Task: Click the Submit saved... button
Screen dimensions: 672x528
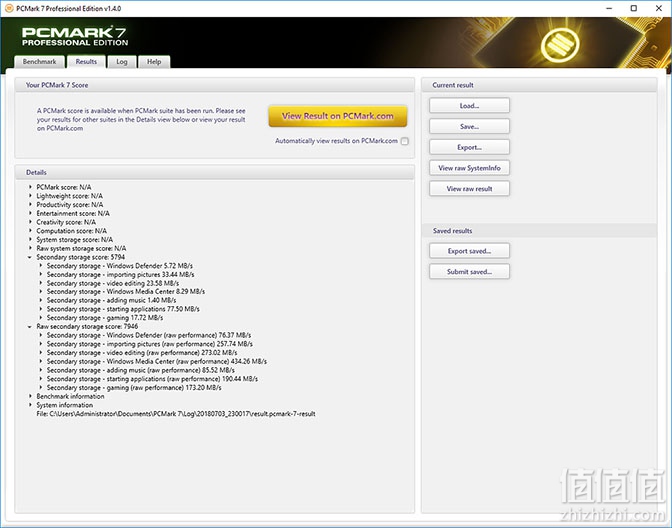Action: click(x=469, y=272)
